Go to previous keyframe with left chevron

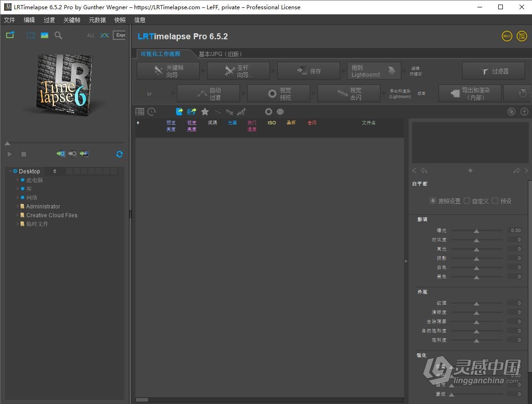point(414,171)
